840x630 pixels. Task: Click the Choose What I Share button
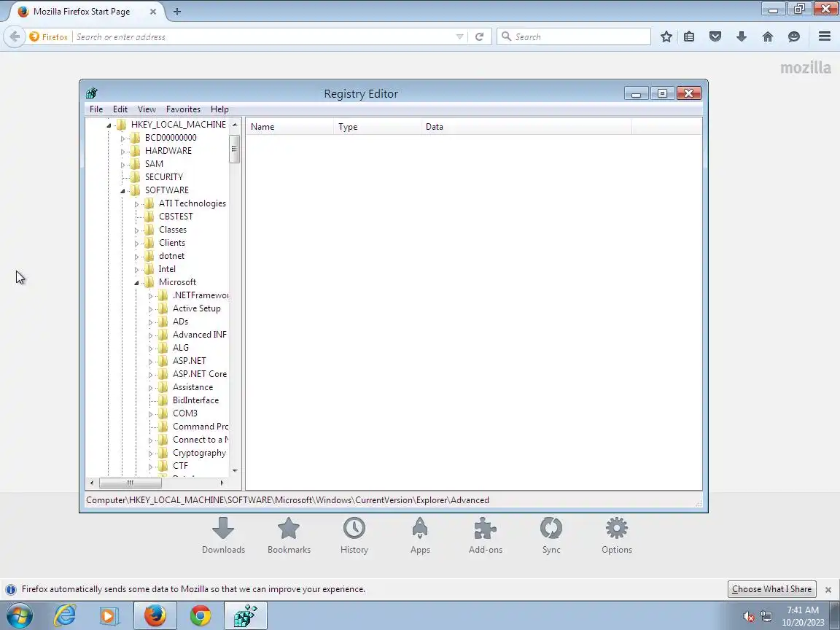pos(771,588)
